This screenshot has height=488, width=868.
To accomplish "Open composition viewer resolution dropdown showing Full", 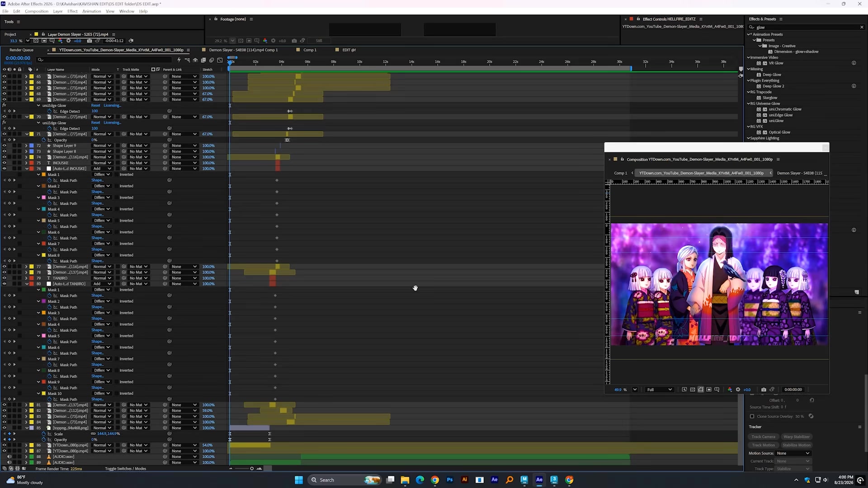I will tap(660, 389).
